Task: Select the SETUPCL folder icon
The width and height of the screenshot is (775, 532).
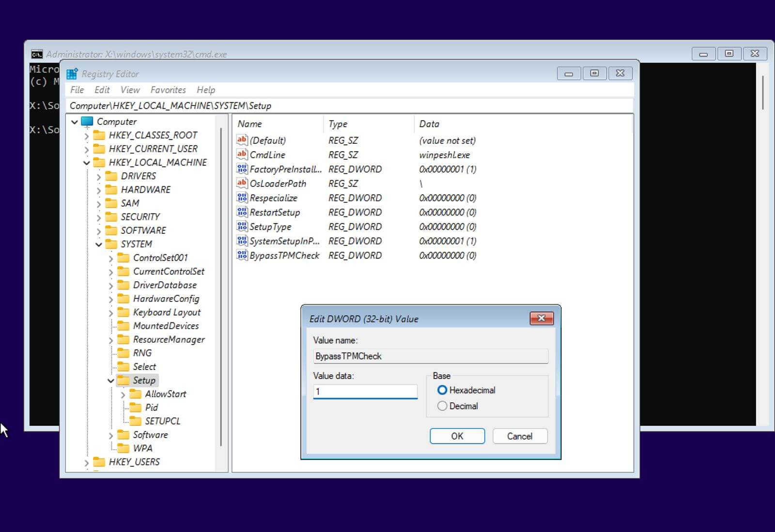Action: click(x=136, y=421)
